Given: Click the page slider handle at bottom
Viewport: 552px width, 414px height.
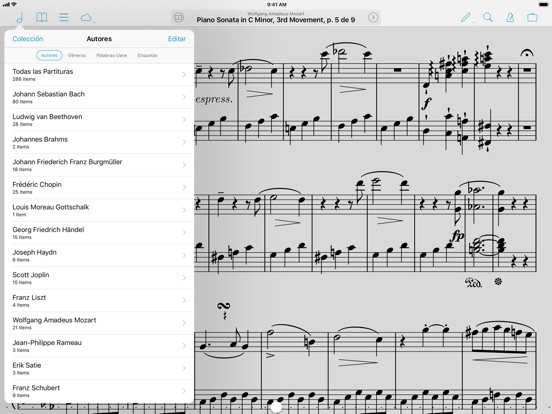Looking at the screenshot, I should (276, 407).
